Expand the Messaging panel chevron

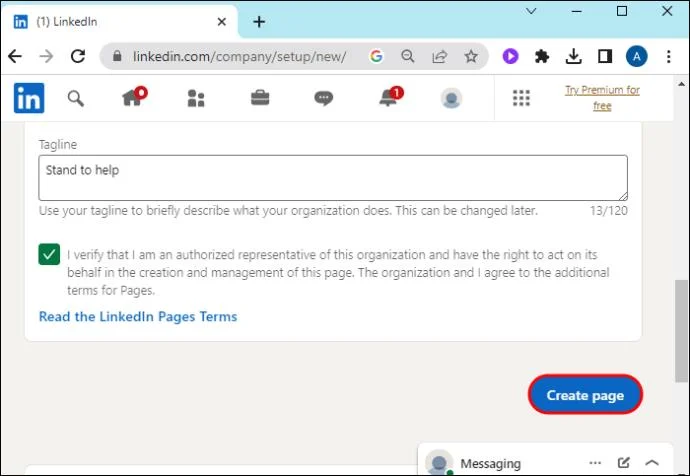click(x=652, y=462)
